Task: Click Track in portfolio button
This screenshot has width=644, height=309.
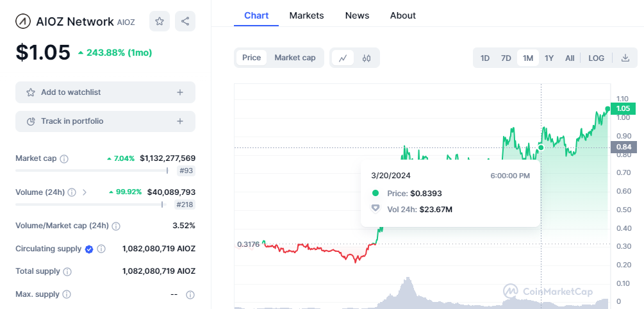Action: pyautogui.click(x=105, y=121)
